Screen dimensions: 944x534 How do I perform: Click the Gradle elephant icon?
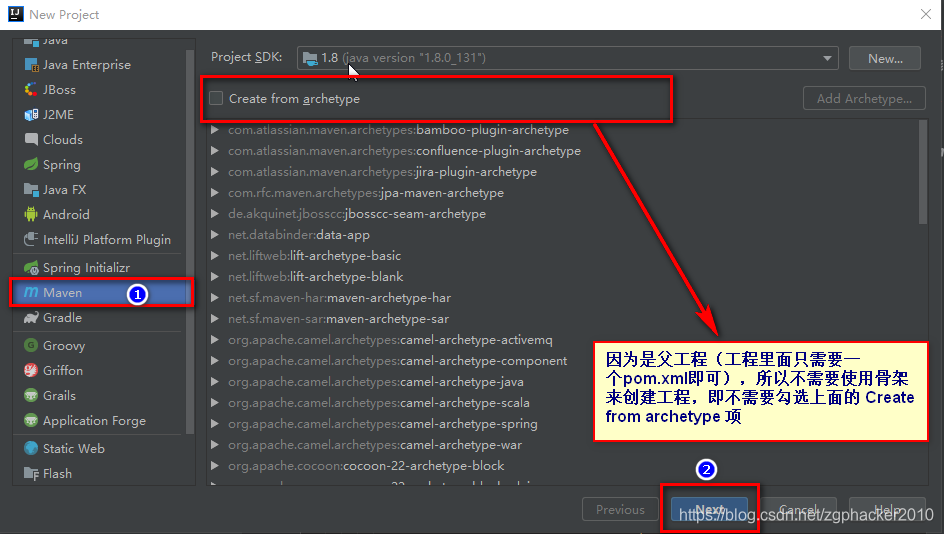point(31,318)
